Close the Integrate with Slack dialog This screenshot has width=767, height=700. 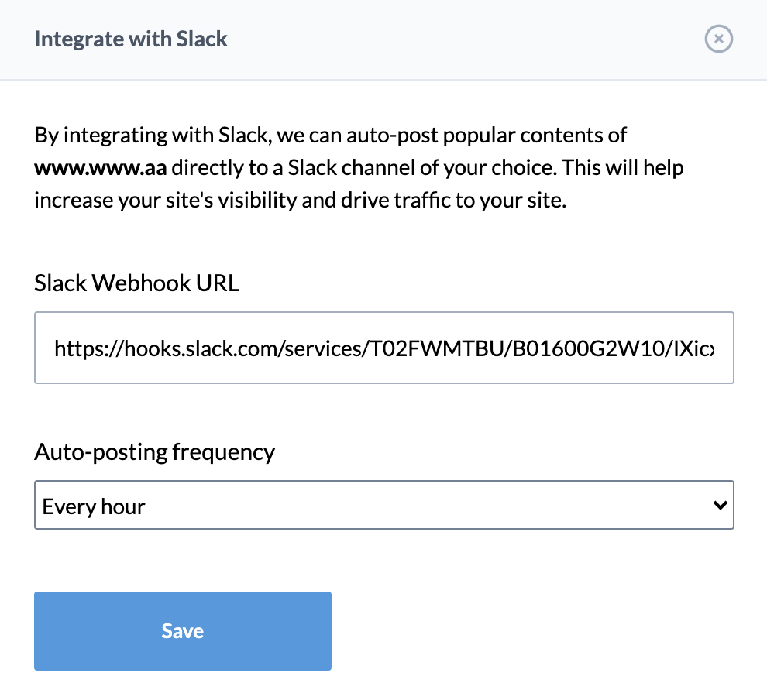[x=718, y=39]
